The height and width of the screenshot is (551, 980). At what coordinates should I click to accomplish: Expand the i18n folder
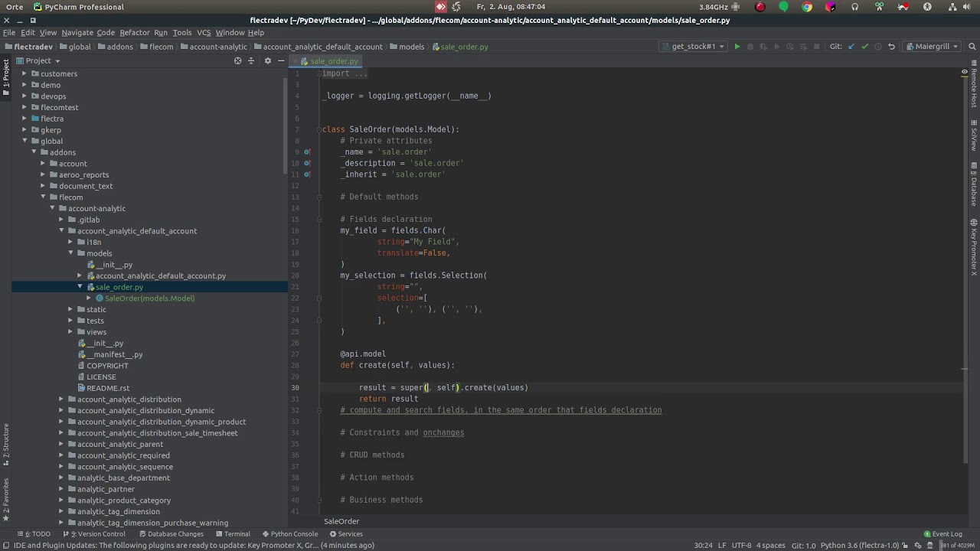click(x=70, y=242)
